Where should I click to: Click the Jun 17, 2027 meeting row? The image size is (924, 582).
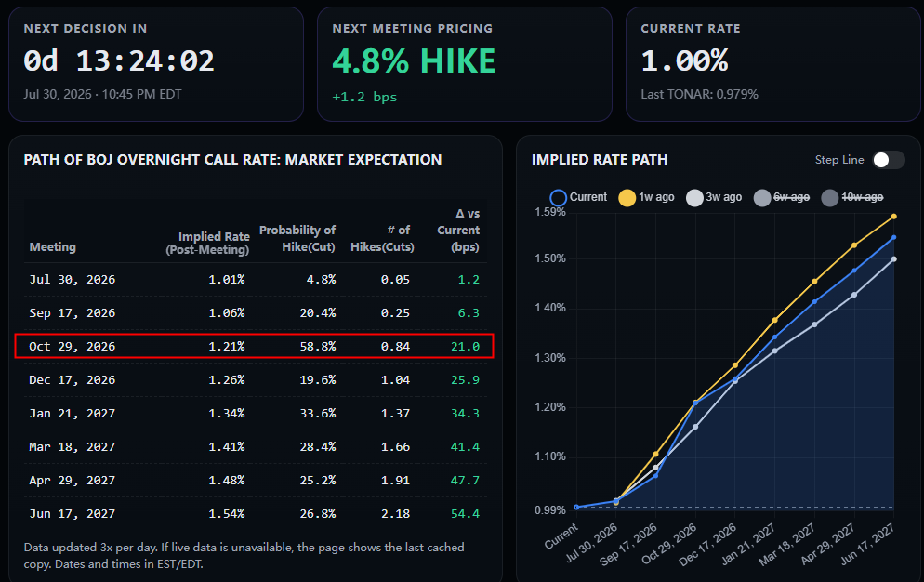click(255, 513)
